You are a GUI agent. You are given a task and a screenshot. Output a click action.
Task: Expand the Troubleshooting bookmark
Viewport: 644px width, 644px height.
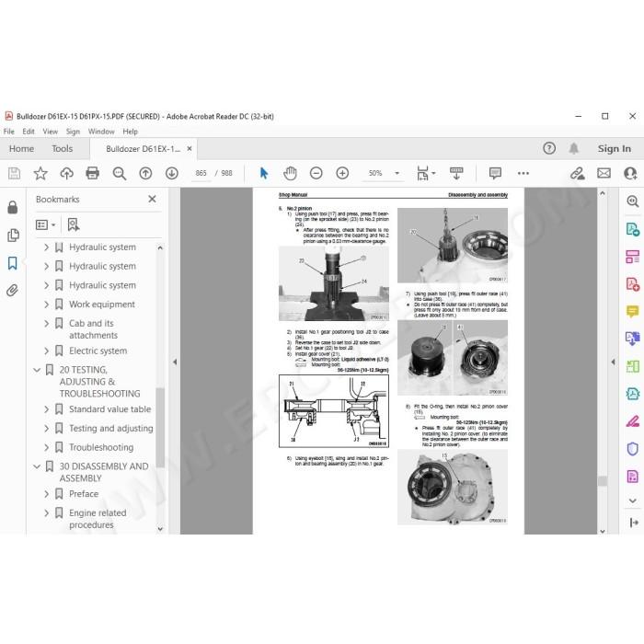click(x=46, y=447)
